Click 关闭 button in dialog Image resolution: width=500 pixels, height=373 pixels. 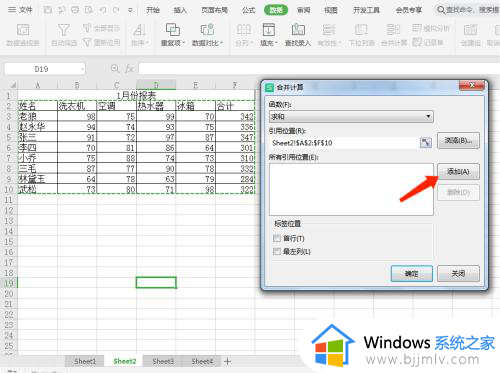point(458,274)
